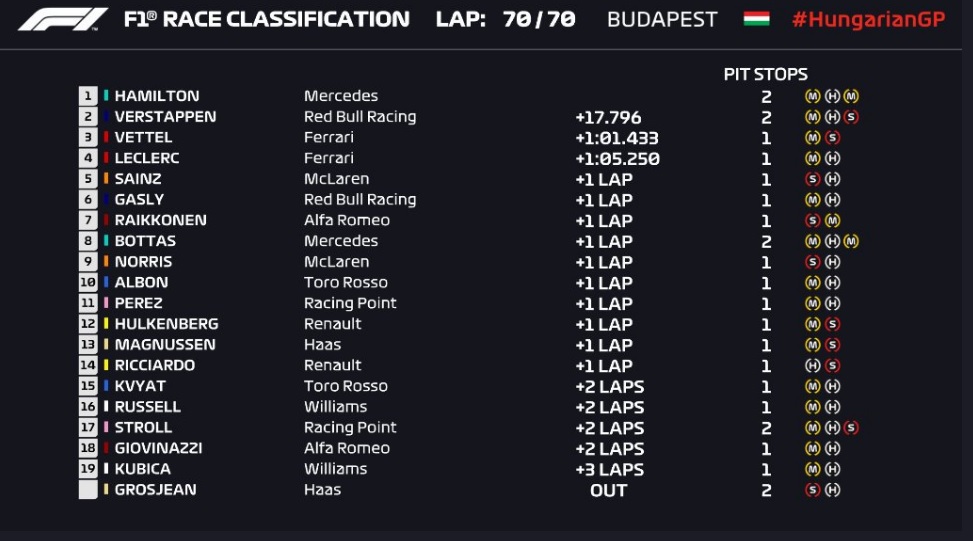Image resolution: width=973 pixels, height=541 pixels.
Task: Select Sainz's soft compound tyre icon
Action: click(812, 179)
